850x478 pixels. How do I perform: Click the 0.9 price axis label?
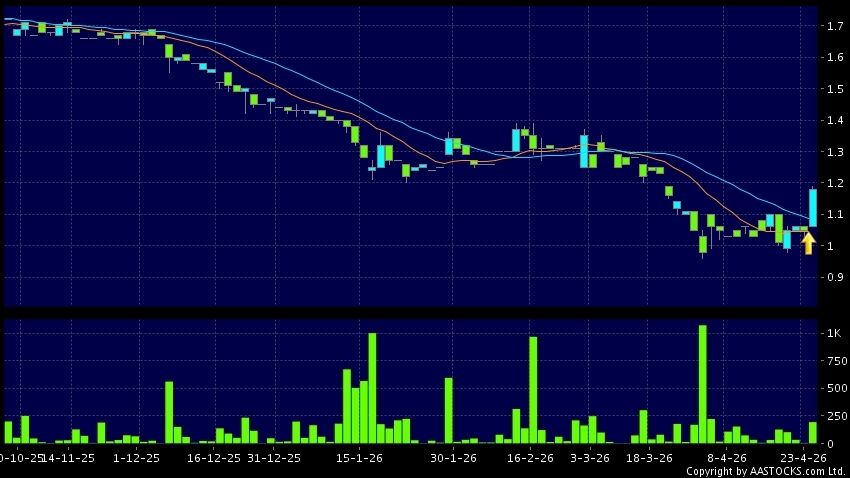(x=834, y=278)
